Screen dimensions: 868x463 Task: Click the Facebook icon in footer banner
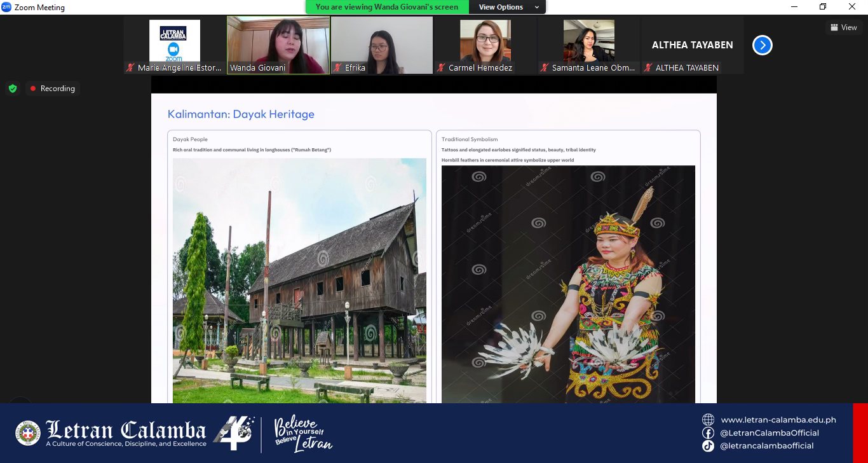pyautogui.click(x=708, y=432)
